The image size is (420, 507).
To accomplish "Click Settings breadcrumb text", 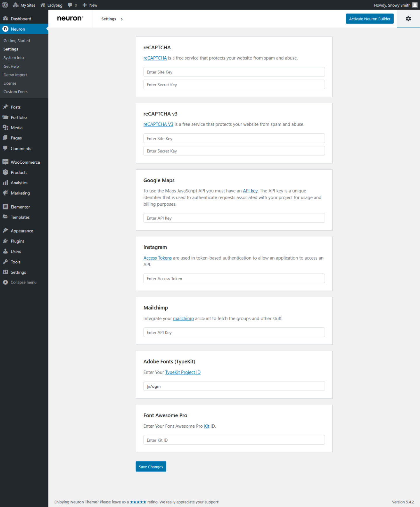I will [108, 19].
